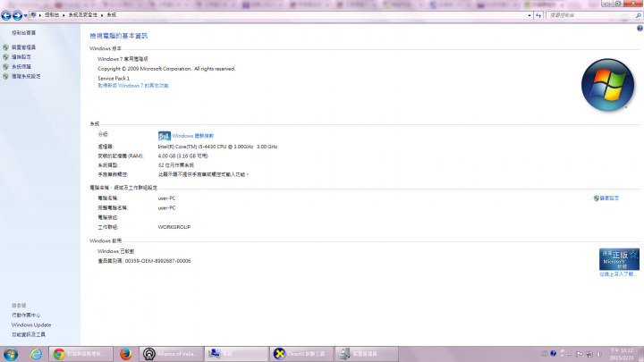Open address bar history dropdown arrow
The height and width of the screenshot is (362, 644).
click(x=530, y=15)
